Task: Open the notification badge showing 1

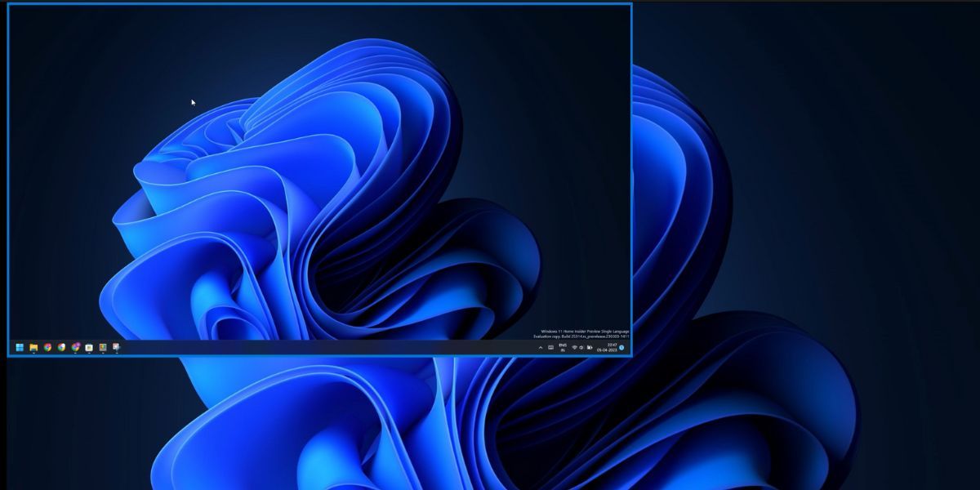Action: [x=621, y=347]
